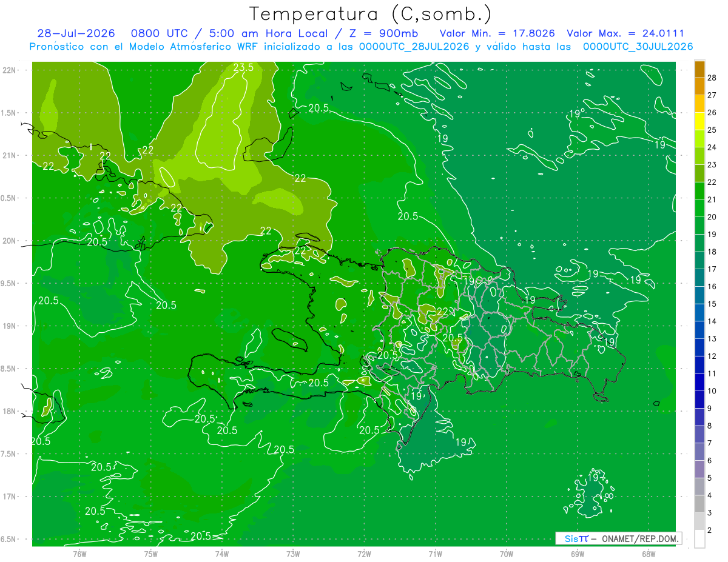Click the '19N' latitude axis label
The width and height of the screenshot is (728, 562).
(9, 326)
